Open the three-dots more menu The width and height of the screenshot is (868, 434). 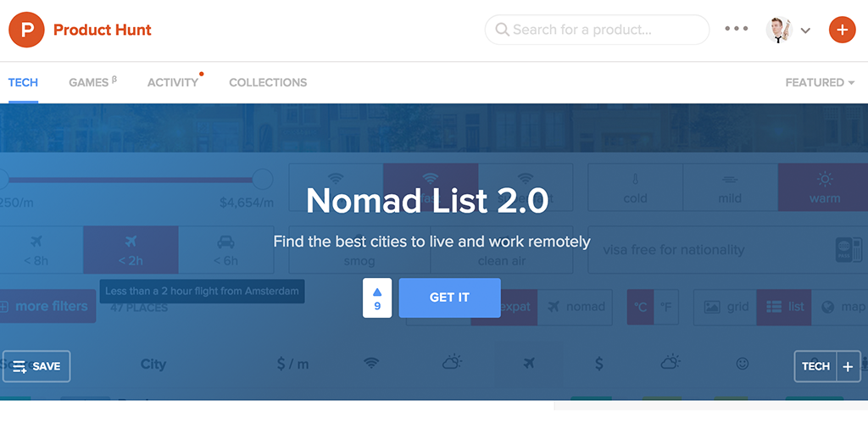[737, 29]
